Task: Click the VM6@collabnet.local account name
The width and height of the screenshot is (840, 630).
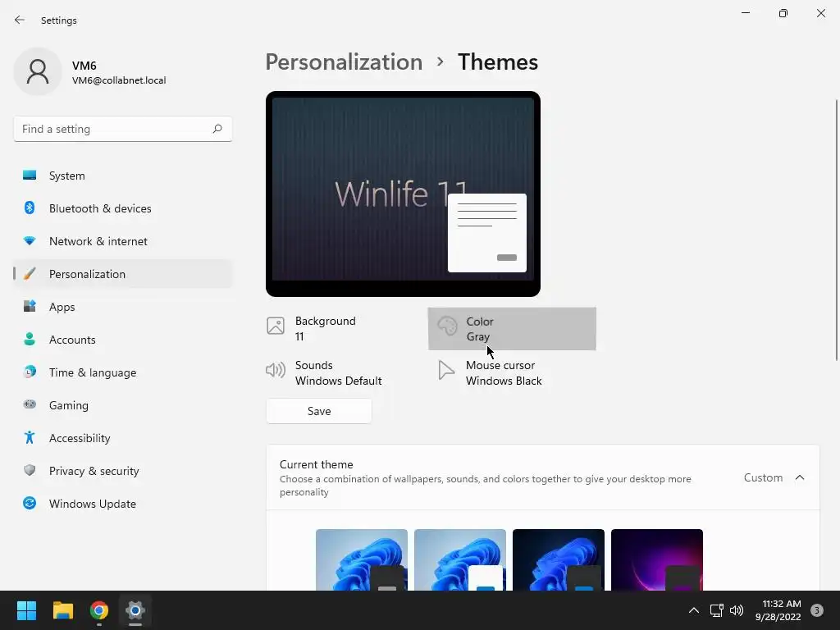Action: [119, 80]
